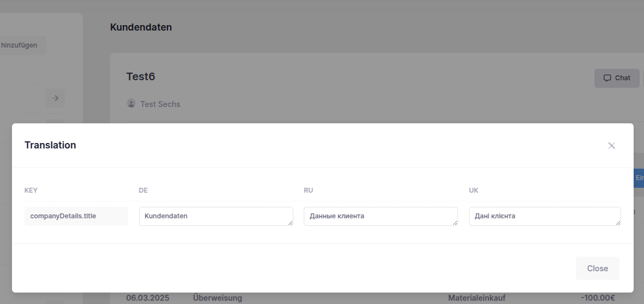Click the companyDetails.title key field
The image size is (644, 304).
click(76, 216)
